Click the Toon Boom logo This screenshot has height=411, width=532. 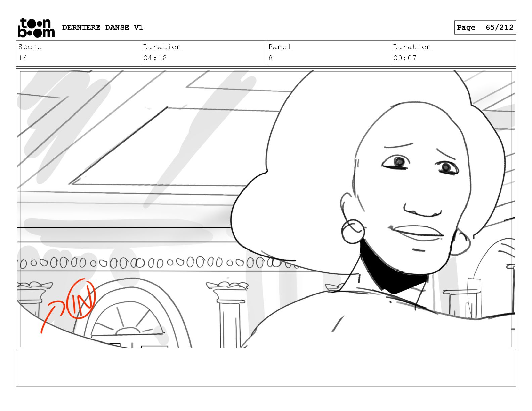[x=36, y=28]
